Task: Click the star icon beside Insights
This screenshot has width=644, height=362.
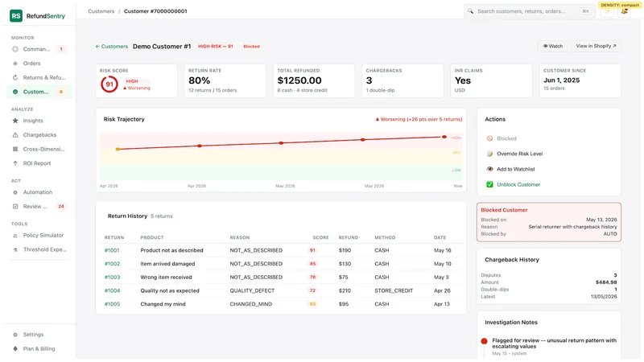Action: point(15,121)
